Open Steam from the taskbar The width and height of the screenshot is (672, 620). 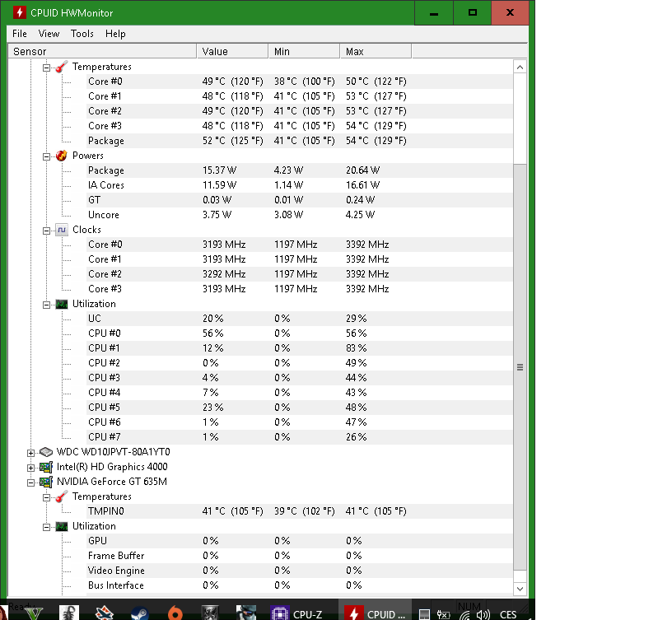tap(140, 613)
